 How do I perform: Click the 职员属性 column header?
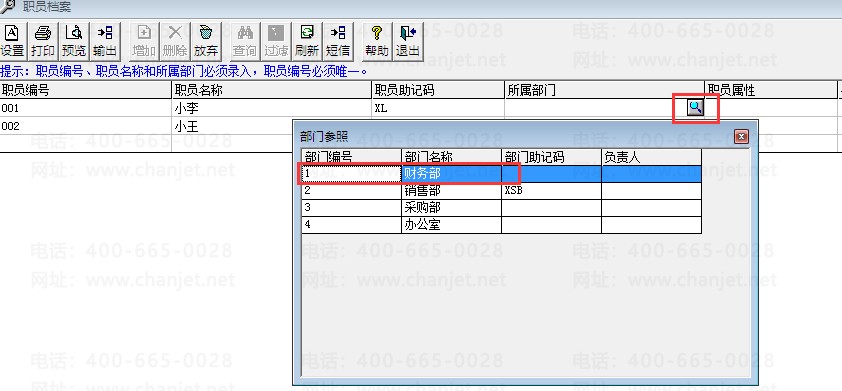coord(771,90)
